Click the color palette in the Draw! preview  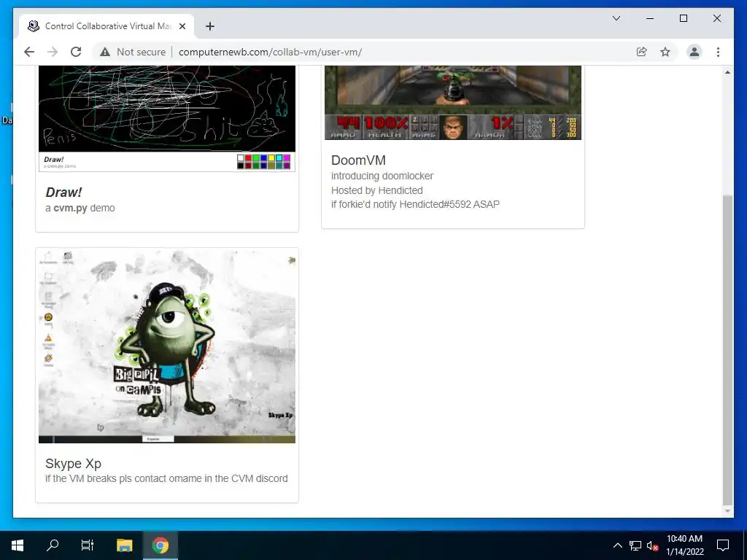263,161
